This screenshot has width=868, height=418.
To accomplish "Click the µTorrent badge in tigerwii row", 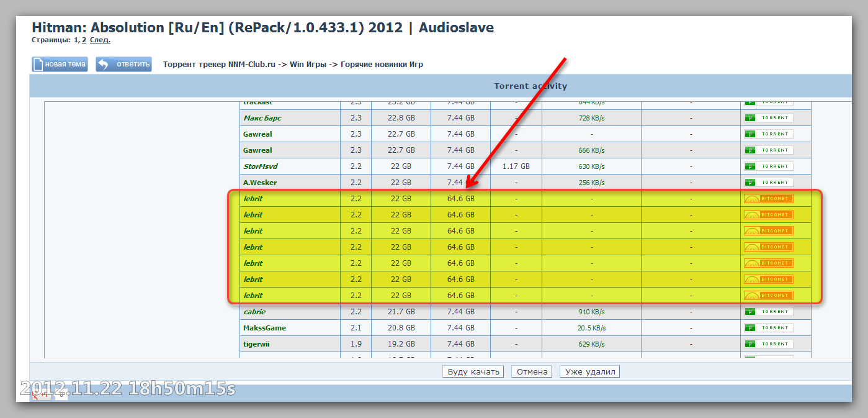I will pyautogui.click(x=767, y=344).
